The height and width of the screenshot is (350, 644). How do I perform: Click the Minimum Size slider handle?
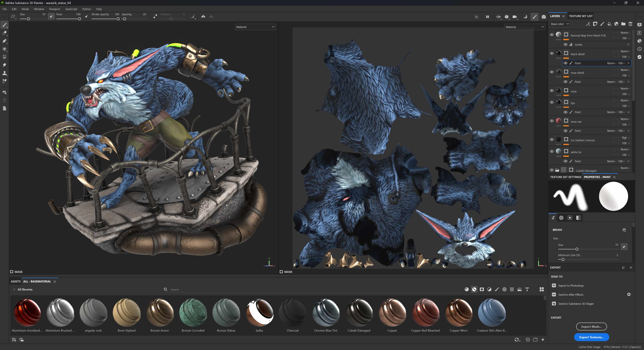click(x=563, y=259)
